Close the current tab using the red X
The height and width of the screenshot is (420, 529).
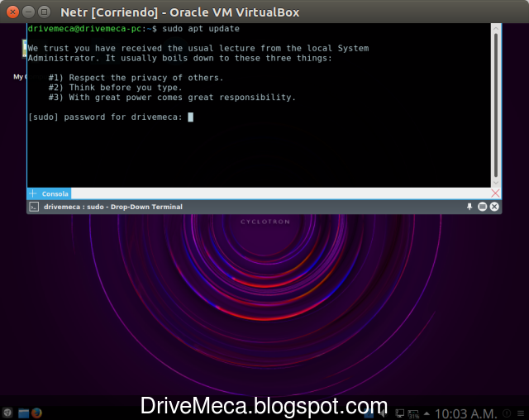pos(495,193)
